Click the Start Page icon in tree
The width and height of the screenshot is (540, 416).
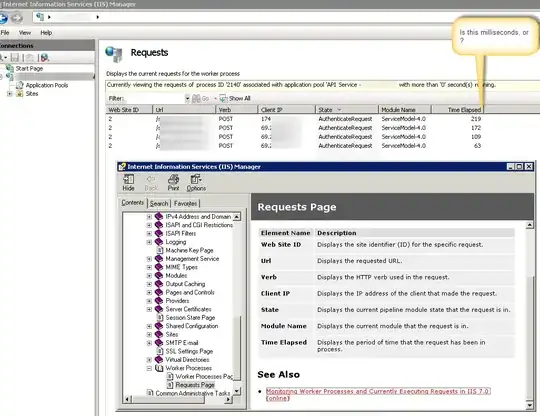10,69
